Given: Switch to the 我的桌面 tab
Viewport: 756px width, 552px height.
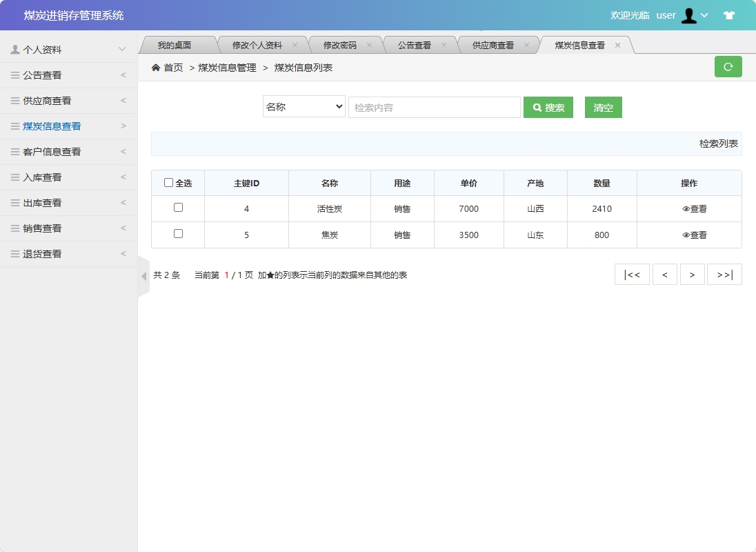Looking at the screenshot, I should (x=178, y=43).
